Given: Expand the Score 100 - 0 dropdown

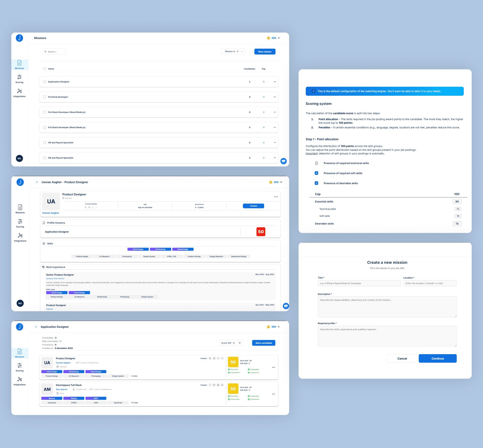Looking at the screenshot, I should (x=231, y=343).
